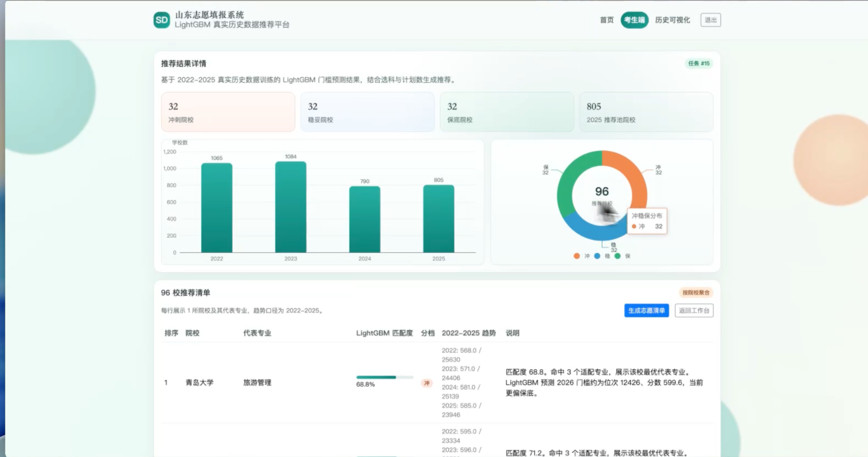Click the 生成志愿清单 button
This screenshot has width=868, height=457.
click(x=646, y=310)
